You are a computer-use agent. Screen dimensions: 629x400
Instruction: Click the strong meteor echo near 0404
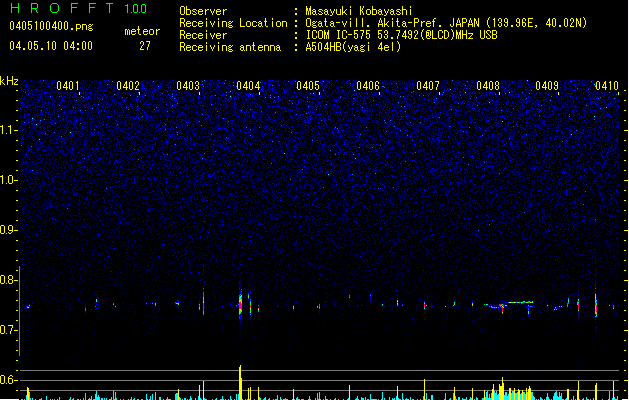pyautogui.click(x=240, y=305)
